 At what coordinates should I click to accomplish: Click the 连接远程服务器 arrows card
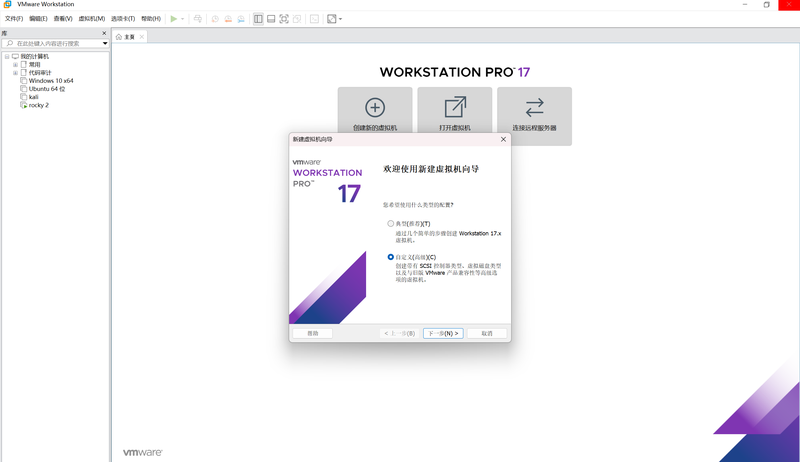(x=534, y=116)
